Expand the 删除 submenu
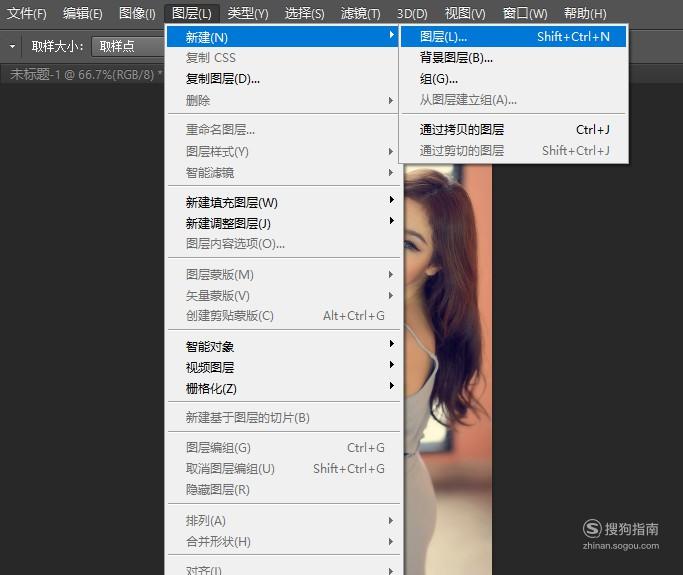Image resolution: width=683 pixels, height=575 pixels. click(x=283, y=100)
